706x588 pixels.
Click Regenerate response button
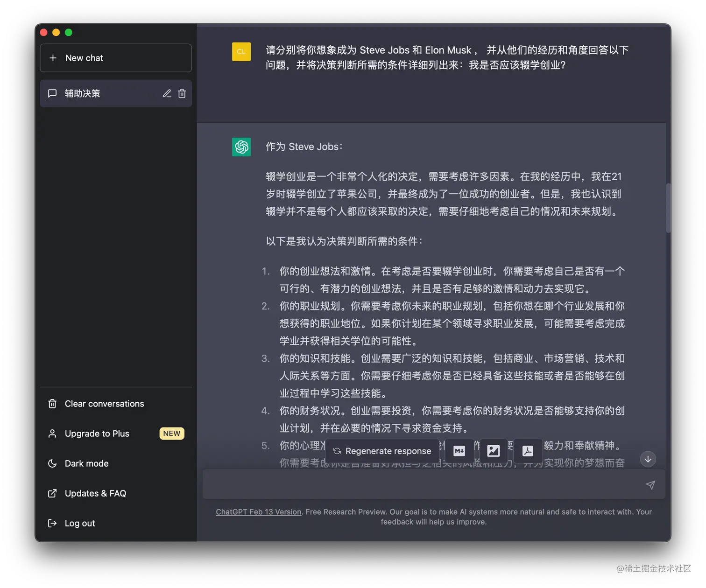click(x=382, y=451)
